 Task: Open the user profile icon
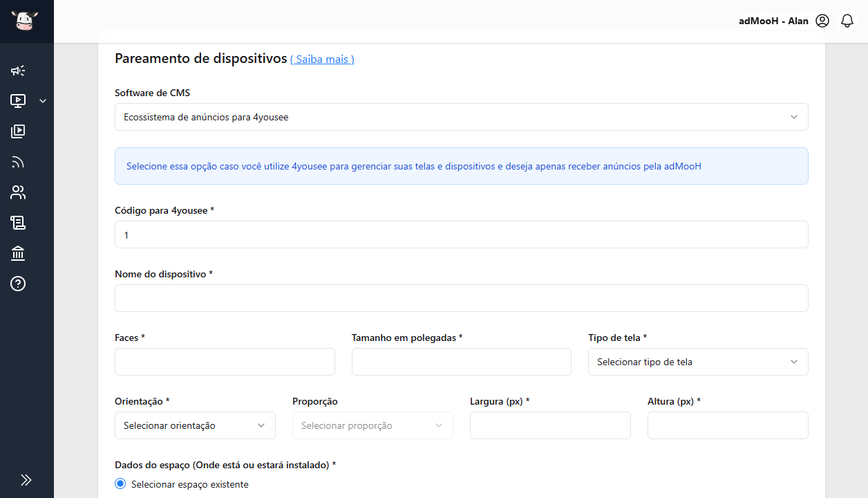point(822,21)
